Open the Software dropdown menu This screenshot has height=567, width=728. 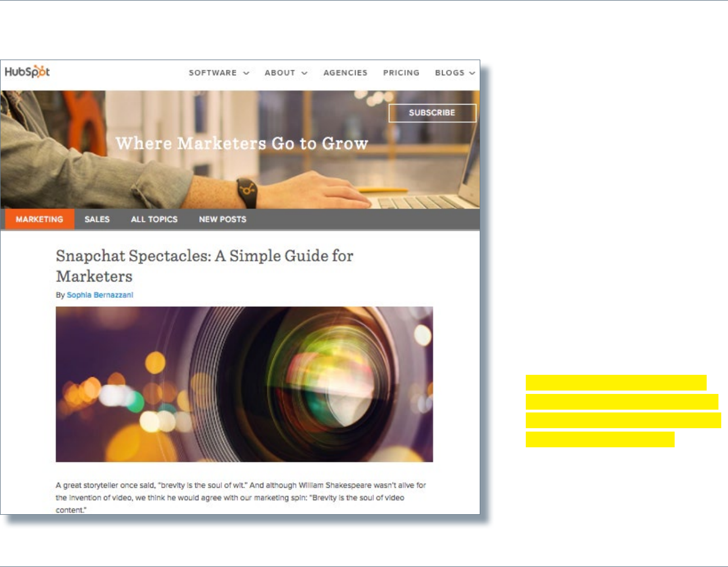tap(219, 73)
